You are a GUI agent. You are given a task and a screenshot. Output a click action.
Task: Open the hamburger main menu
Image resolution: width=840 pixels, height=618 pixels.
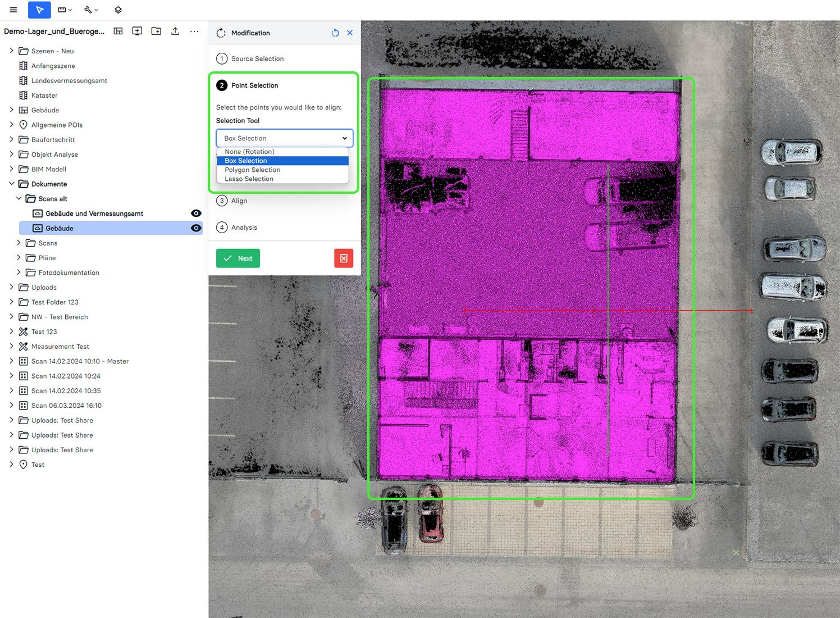click(x=13, y=10)
